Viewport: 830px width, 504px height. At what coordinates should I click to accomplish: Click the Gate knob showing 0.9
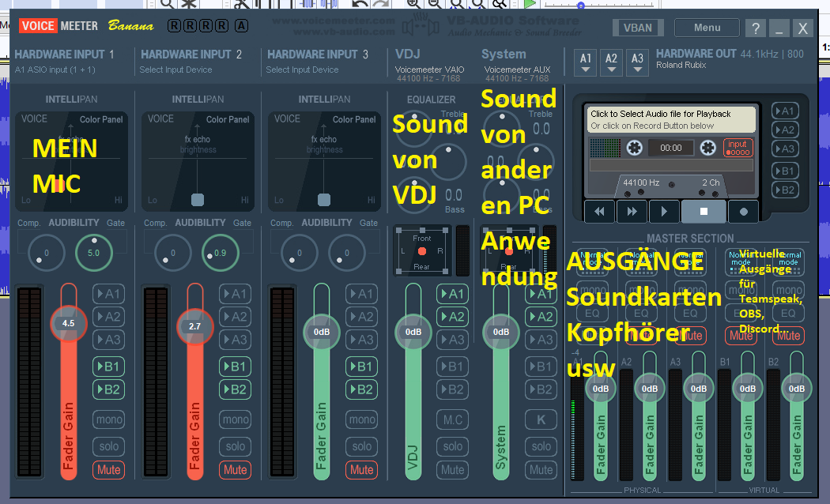tap(221, 253)
